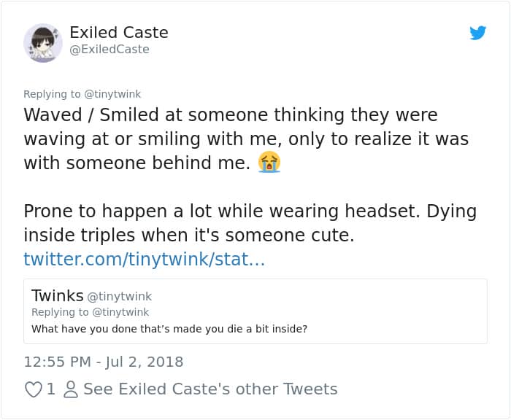The height and width of the screenshot is (420, 511).
Task: Click the Exiled Caste profile avatar
Action: [43, 42]
